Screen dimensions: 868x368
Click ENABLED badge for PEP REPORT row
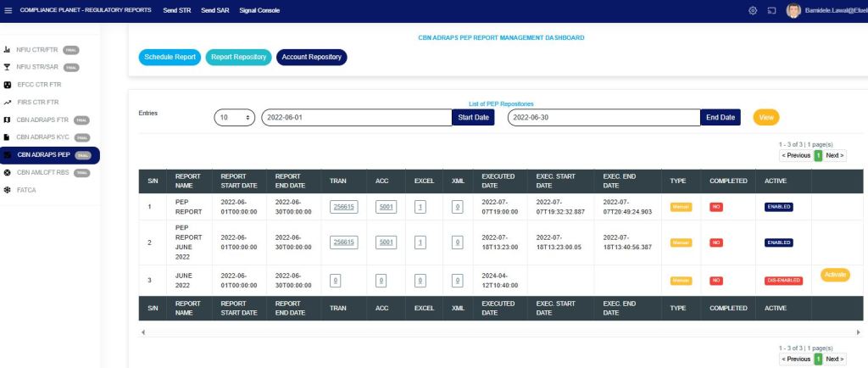tap(778, 206)
